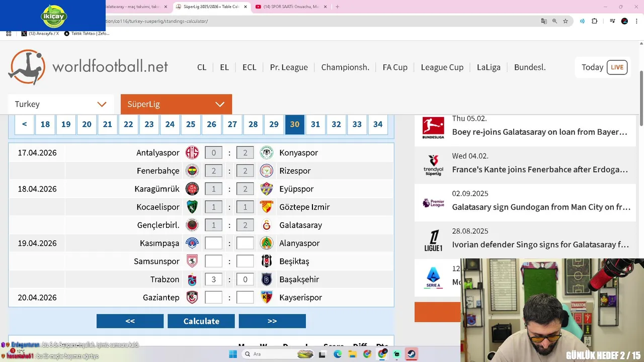Open Microsoft Edge from the taskbar

point(338,354)
